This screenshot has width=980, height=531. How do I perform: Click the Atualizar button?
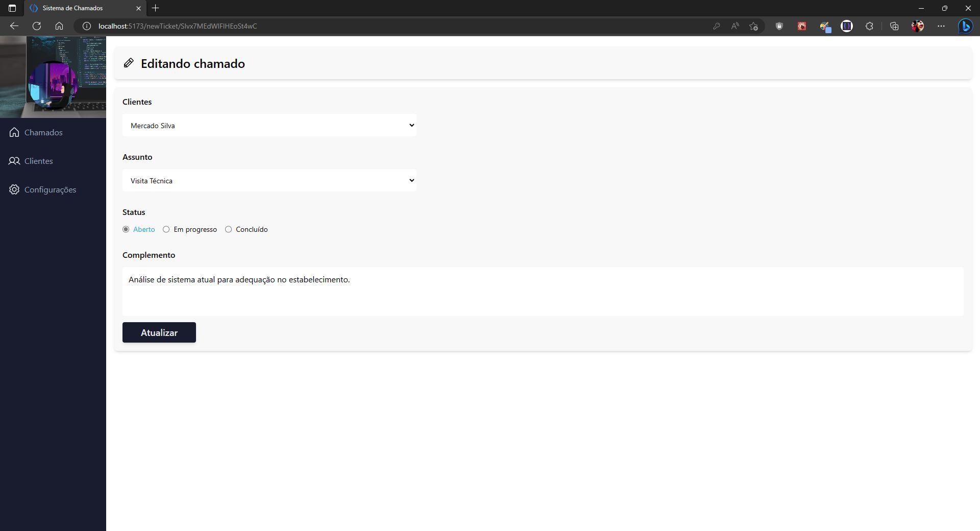tap(159, 332)
